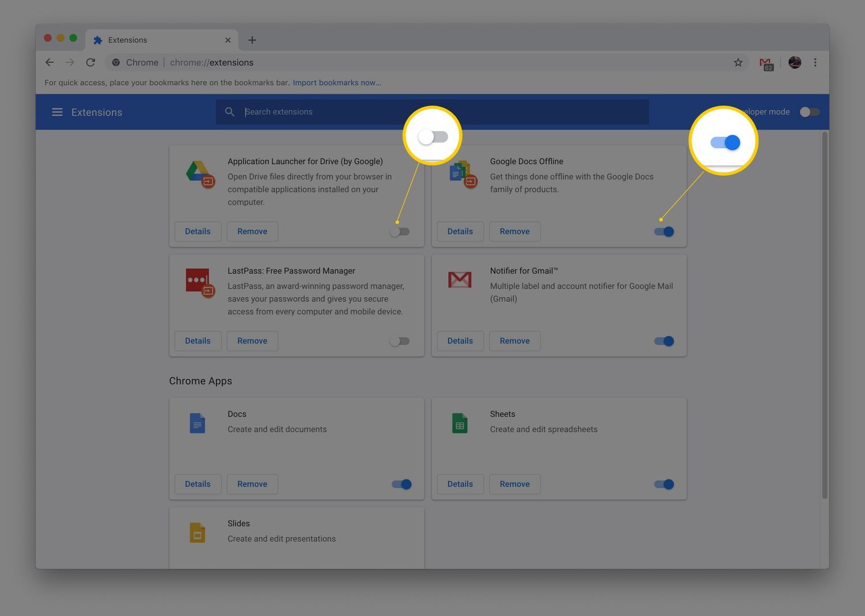Screen dimensions: 865x616
Task: Open the Docs Chrome app icon
Action: click(197, 422)
